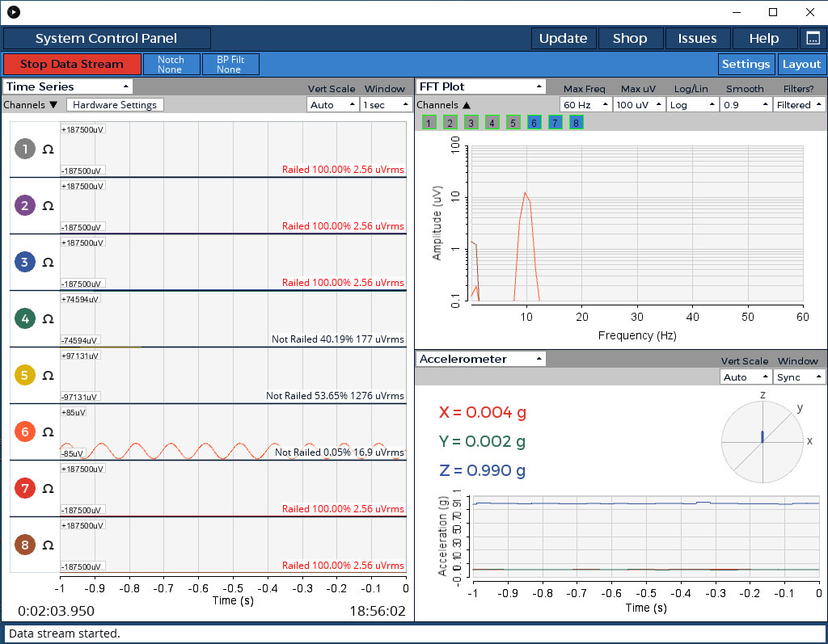Click the Notch filter None button

(x=171, y=65)
